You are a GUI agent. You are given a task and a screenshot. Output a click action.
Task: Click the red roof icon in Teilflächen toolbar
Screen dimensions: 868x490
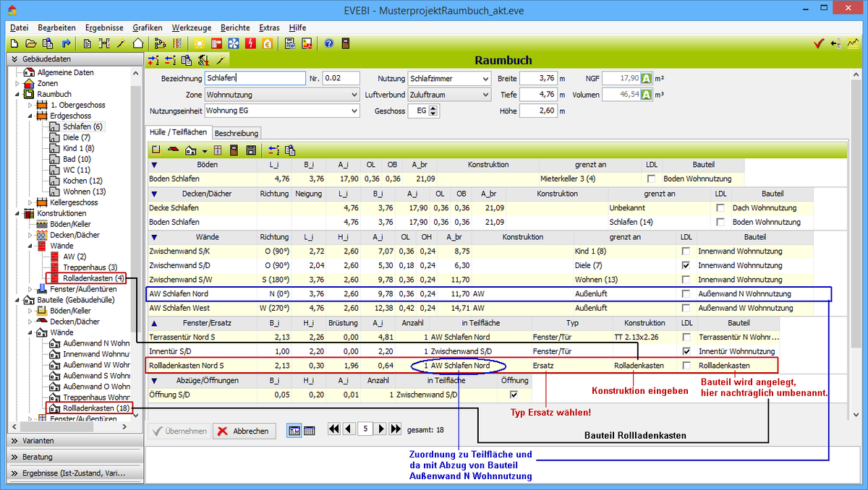172,150
